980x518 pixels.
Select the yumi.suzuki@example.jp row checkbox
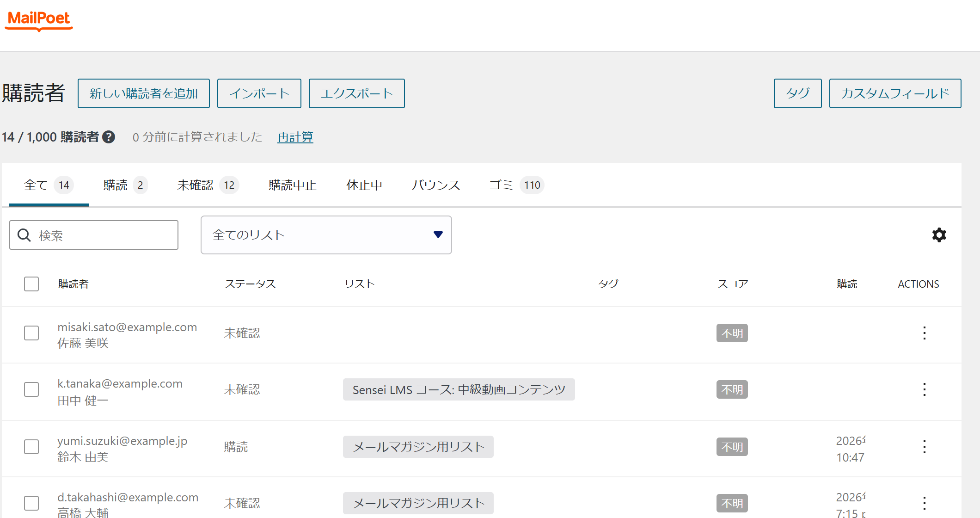pos(31,447)
